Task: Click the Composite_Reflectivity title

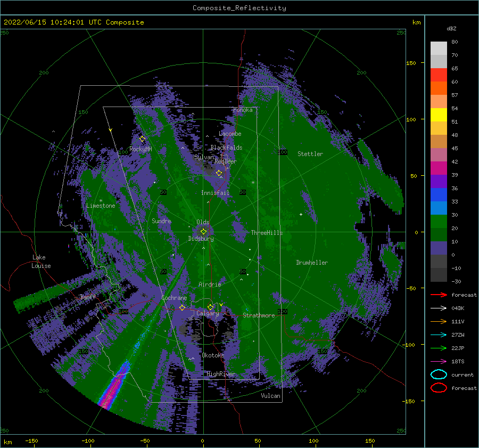Action: click(240, 8)
